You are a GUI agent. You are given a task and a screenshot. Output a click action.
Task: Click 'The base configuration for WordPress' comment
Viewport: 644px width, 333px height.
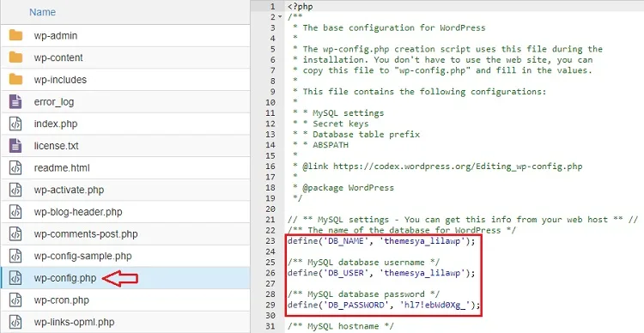click(394, 28)
